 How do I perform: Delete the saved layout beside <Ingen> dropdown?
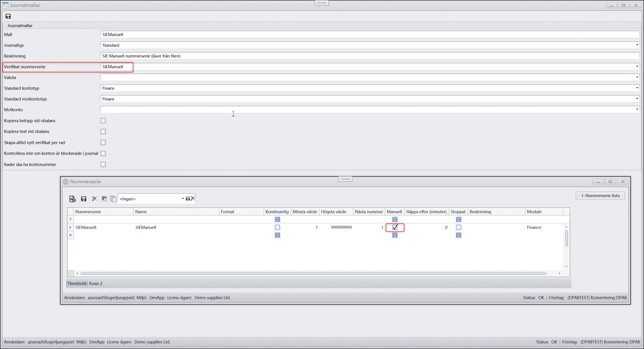point(193,199)
